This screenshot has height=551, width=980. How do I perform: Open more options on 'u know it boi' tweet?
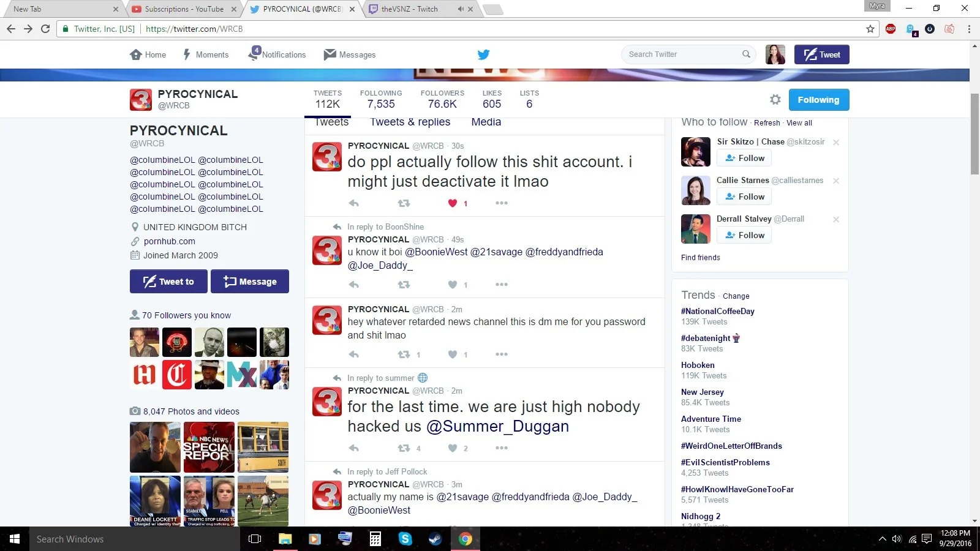[x=502, y=285]
